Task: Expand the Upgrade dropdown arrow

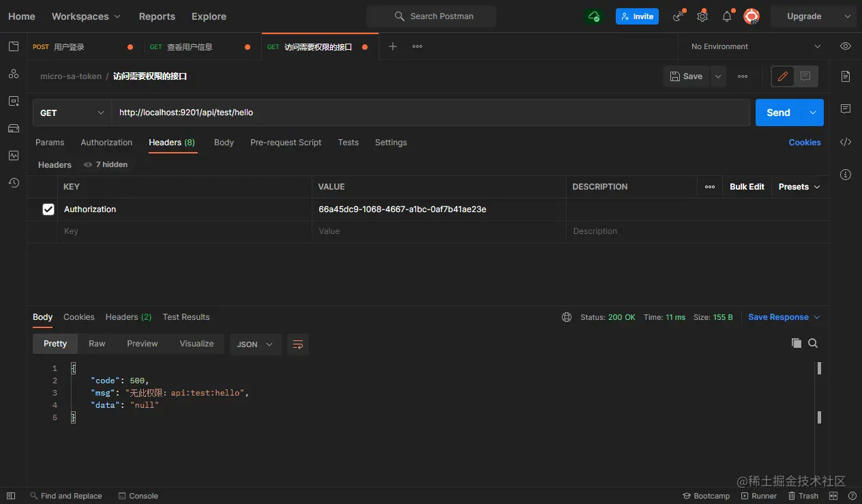Action: click(848, 16)
